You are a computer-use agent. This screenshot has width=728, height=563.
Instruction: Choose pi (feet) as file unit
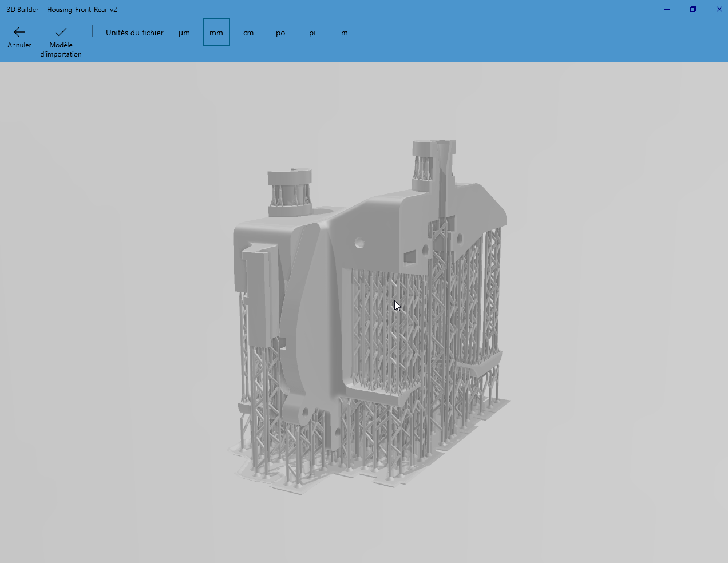tap(312, 33)
